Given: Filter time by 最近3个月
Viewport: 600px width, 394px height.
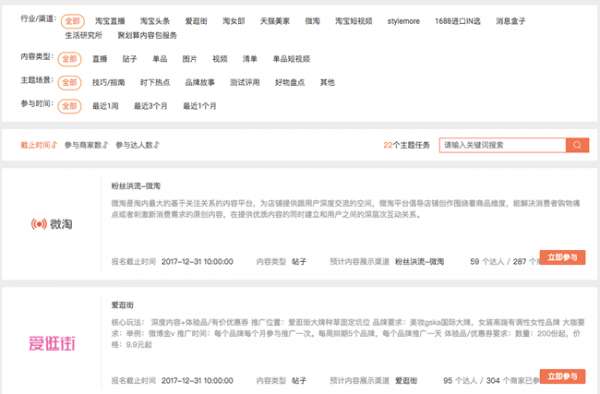Looking at the screenshot, I should pos(150,106).
